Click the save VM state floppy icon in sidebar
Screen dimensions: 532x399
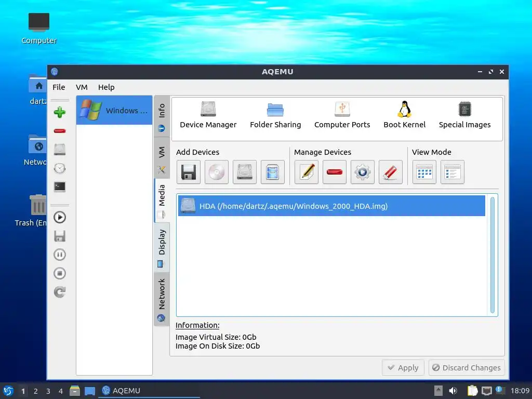(60, 236)
